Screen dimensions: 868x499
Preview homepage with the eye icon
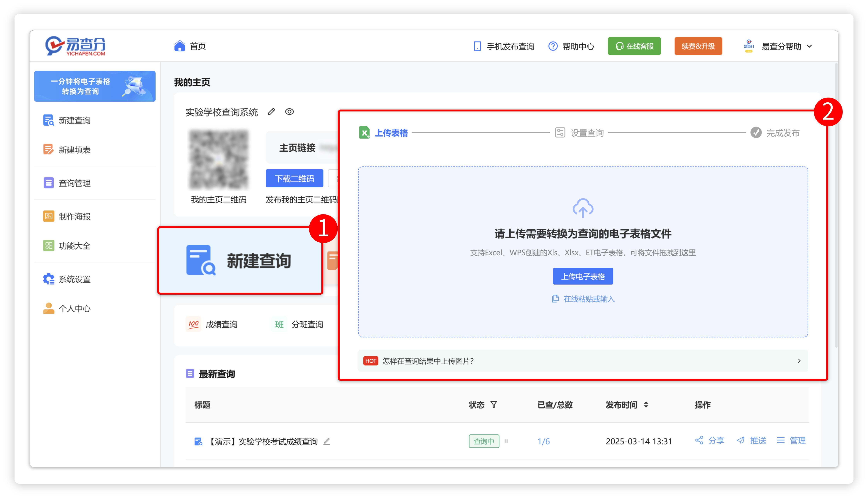point(289,112)
